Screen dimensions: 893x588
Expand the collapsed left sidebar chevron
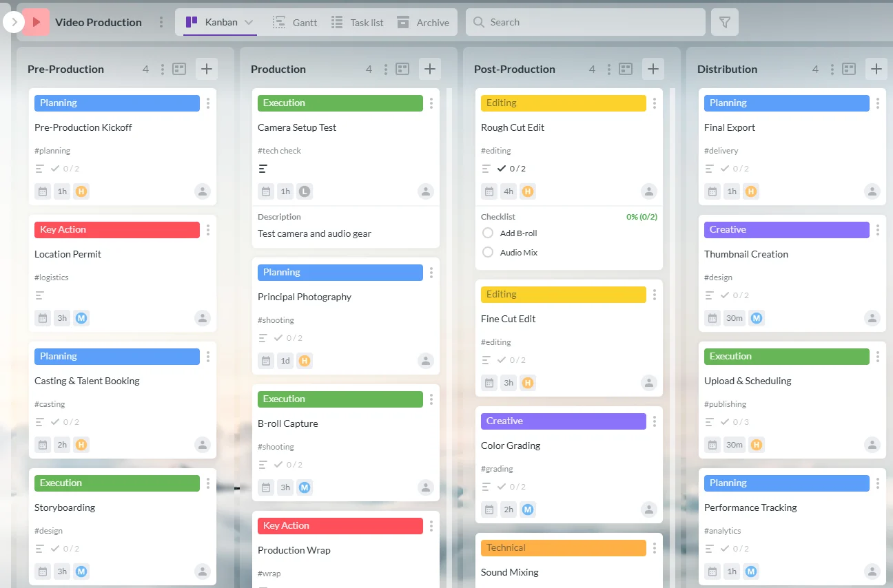click(12, 21)
